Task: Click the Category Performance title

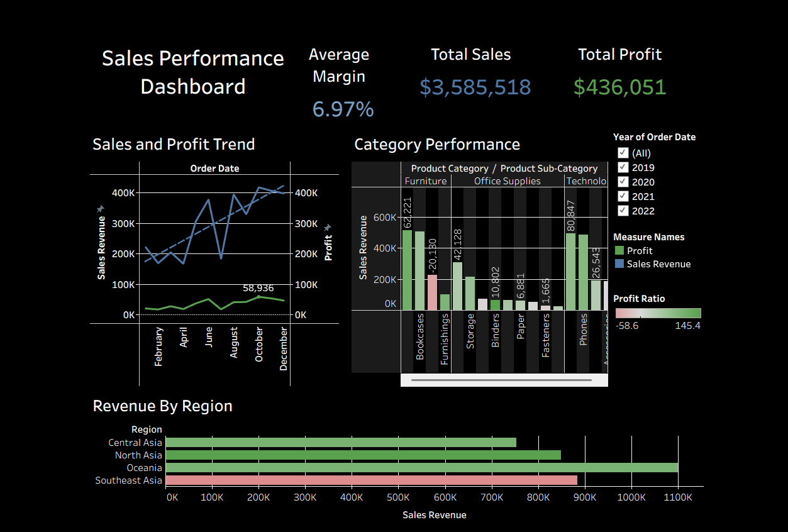Action: point(437,144)
